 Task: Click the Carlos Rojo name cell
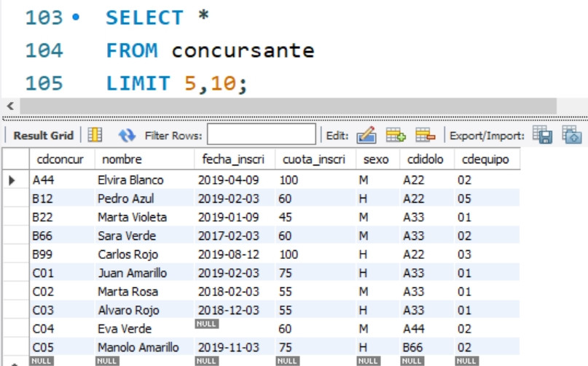tap(144, 254)
